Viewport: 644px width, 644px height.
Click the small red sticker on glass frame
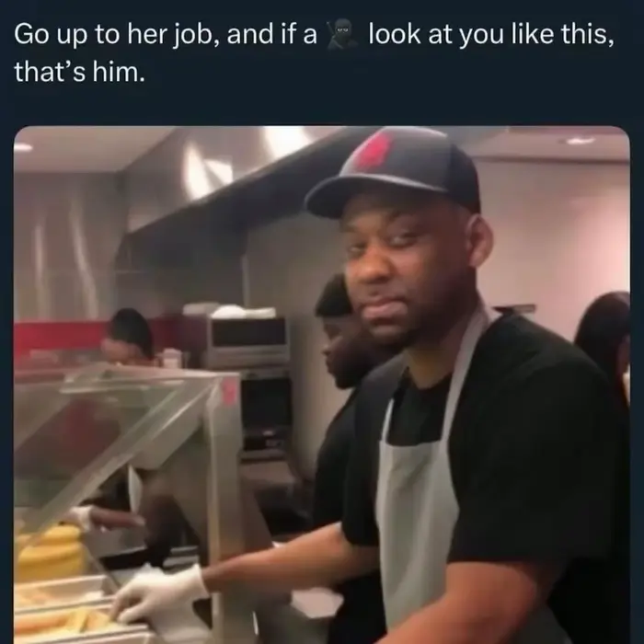coord(229,392)
